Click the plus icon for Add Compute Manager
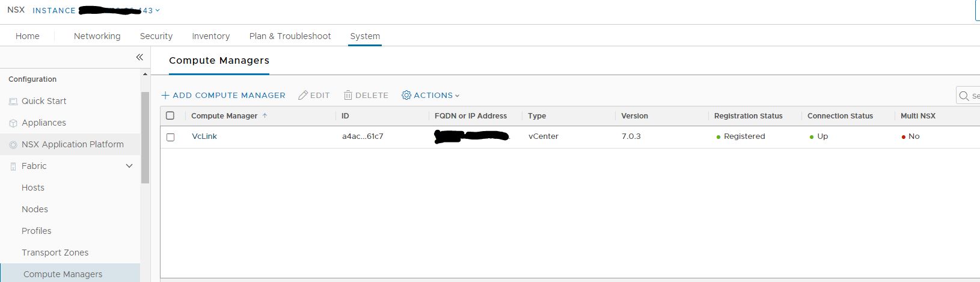980x282 pixels. click(165, 96)
